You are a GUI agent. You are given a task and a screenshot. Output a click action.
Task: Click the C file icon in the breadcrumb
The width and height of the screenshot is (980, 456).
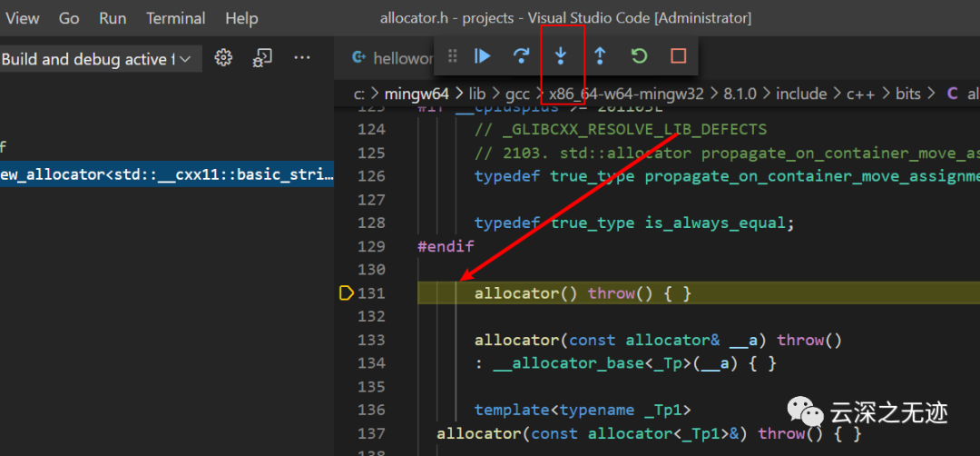(953, 94)
